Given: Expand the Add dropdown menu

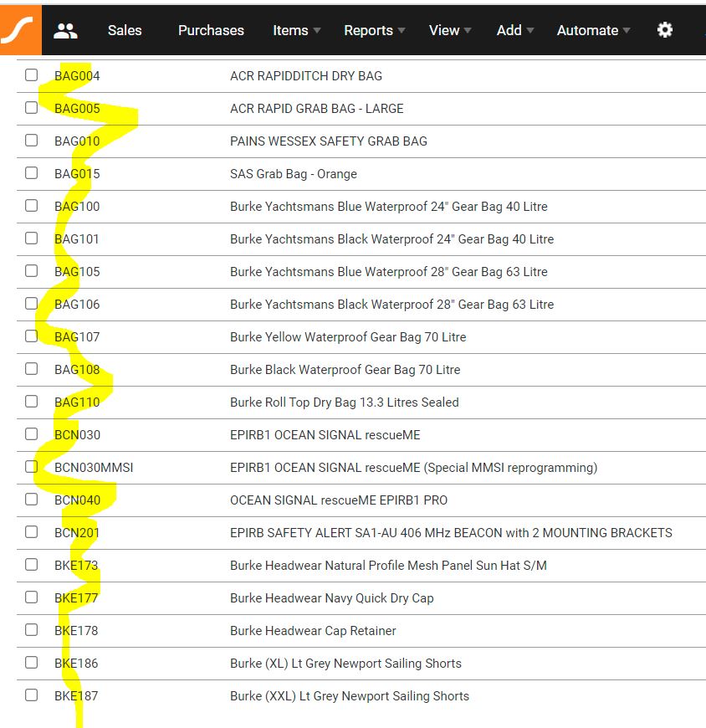Looking at the screenshot, I should (x=515, y=31).
